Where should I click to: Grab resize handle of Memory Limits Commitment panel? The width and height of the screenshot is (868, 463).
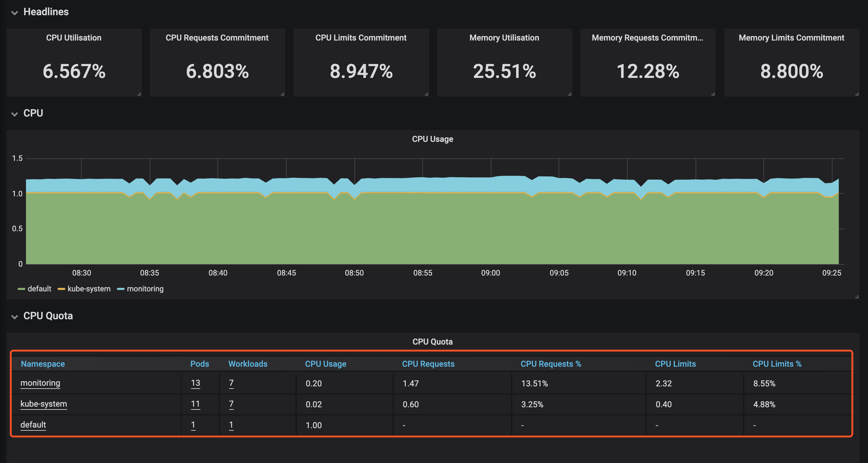pos(857,94)
